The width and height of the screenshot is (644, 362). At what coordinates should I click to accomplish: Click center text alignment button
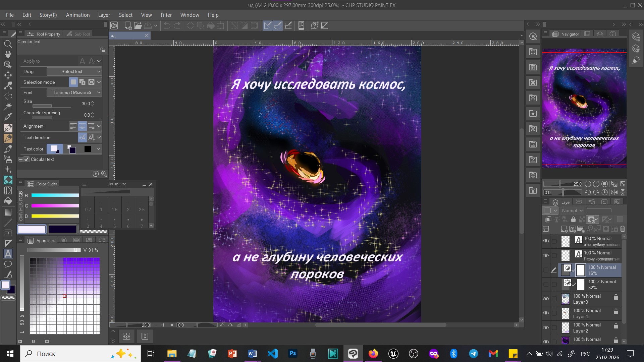(82, 126)
